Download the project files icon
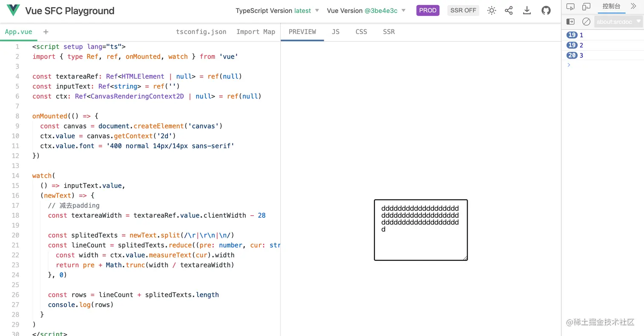This screenshot has width=644, height=336. [x=527, y=11]
